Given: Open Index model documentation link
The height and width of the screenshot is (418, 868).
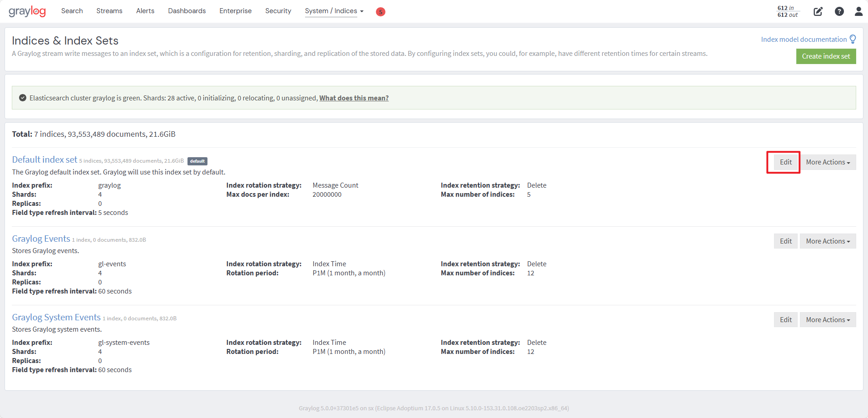Looking at the screenshot, I should [804, 40].
